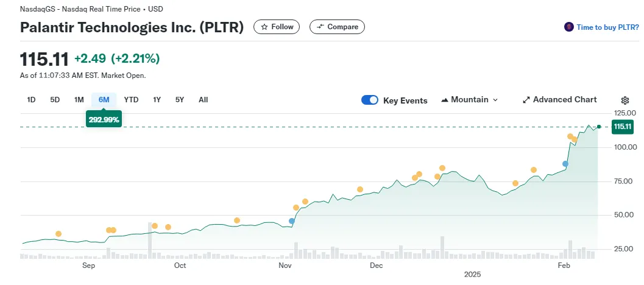Click the blue event marker in early February

(565, 164)
